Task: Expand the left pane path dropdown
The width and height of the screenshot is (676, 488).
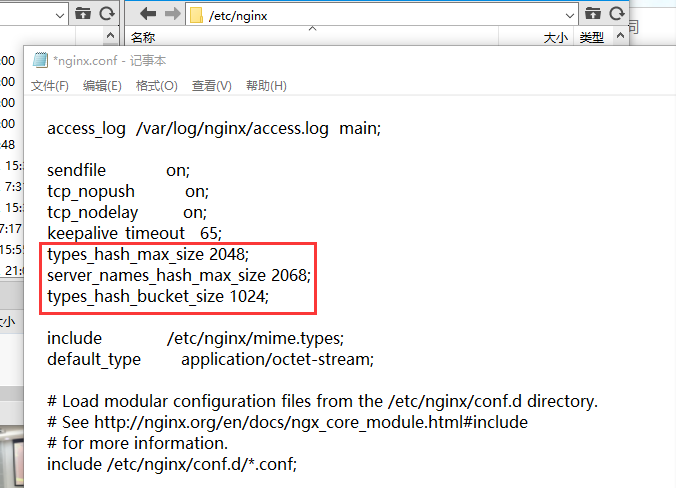Action: [x=60, y=16]
